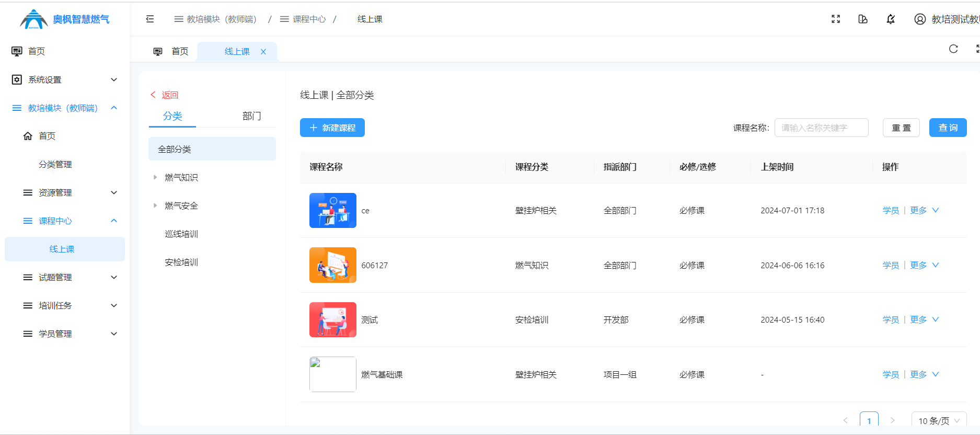Expand 培训任务 submenu chevron
The width and height of the screenshot is (980, 435).
[x=114, y=305]
